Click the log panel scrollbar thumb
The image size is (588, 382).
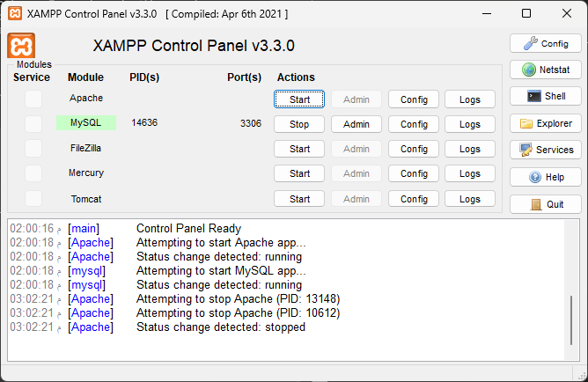pyautogui.click(x=571, y=320)
